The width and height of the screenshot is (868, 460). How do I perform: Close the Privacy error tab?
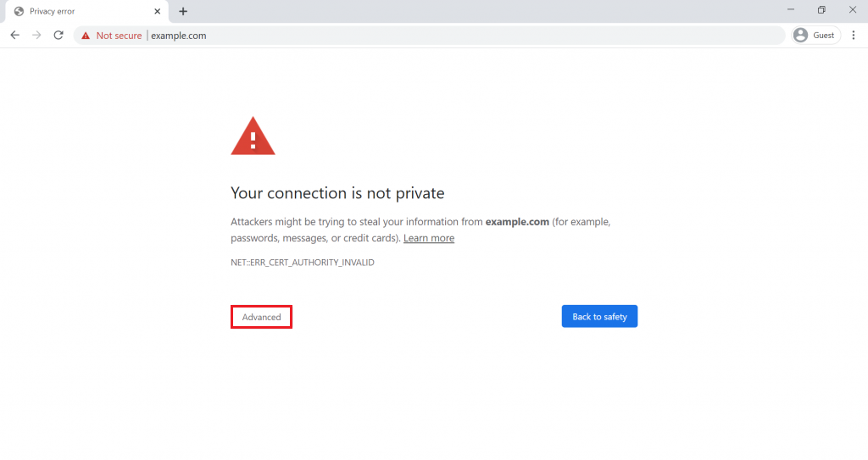coord(159,11)
